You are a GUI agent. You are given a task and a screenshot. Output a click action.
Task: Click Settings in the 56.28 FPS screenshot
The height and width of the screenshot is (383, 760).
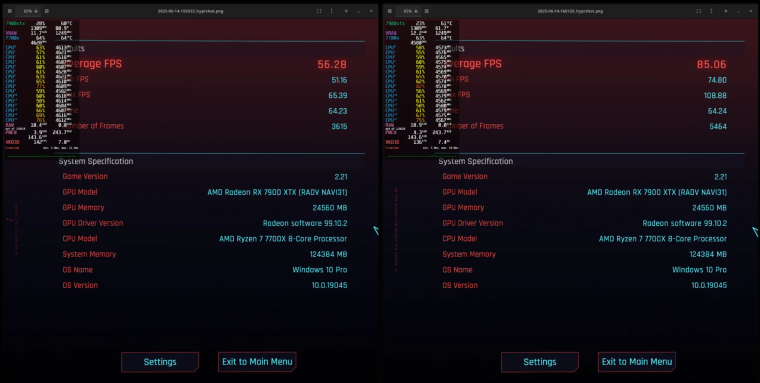tap(160, 362)
